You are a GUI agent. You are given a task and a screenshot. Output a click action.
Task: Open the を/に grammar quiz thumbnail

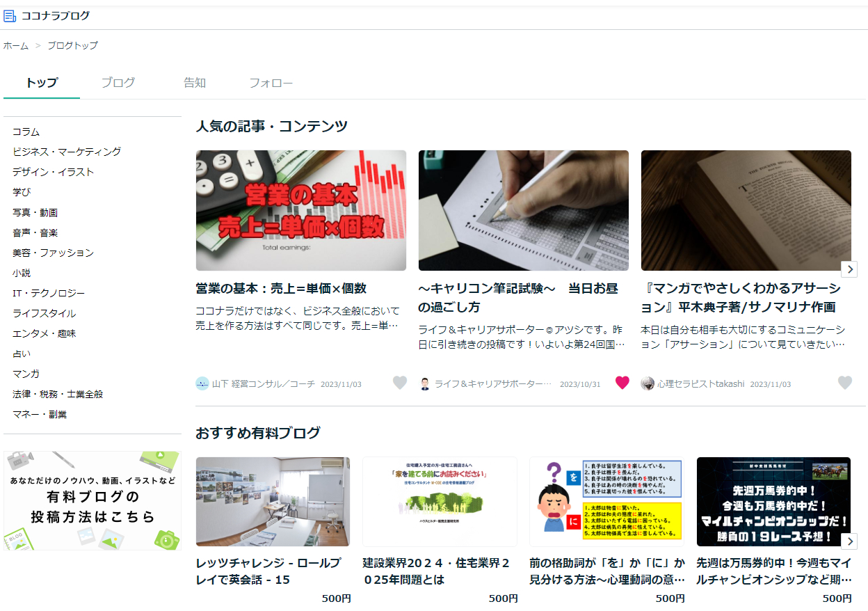click(606, 502)
